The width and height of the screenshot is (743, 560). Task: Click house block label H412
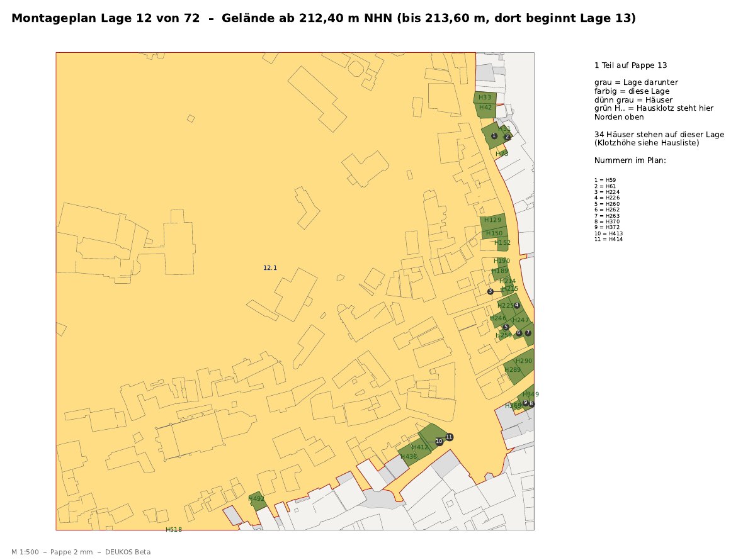[420, 447]
